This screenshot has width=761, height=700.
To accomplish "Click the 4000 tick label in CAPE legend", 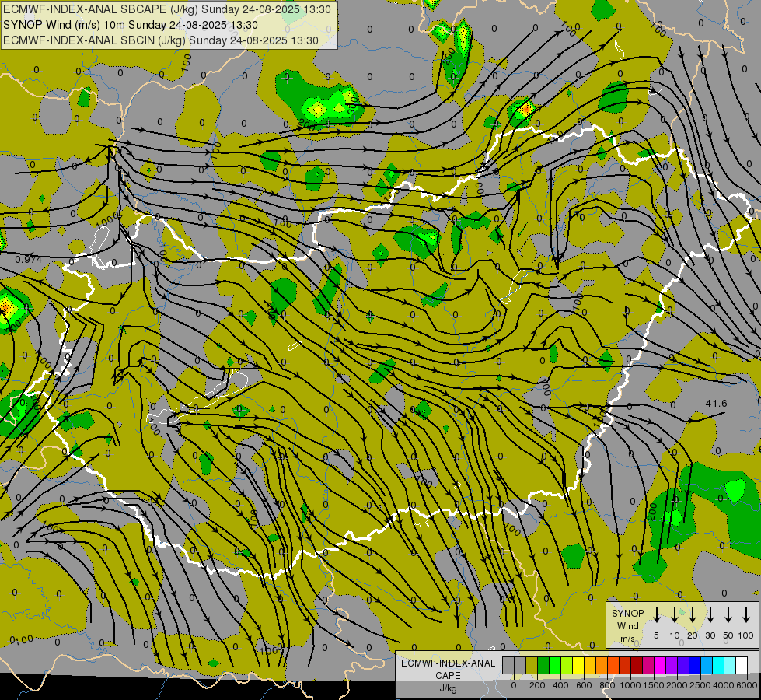I will click(x=724, y=685).
